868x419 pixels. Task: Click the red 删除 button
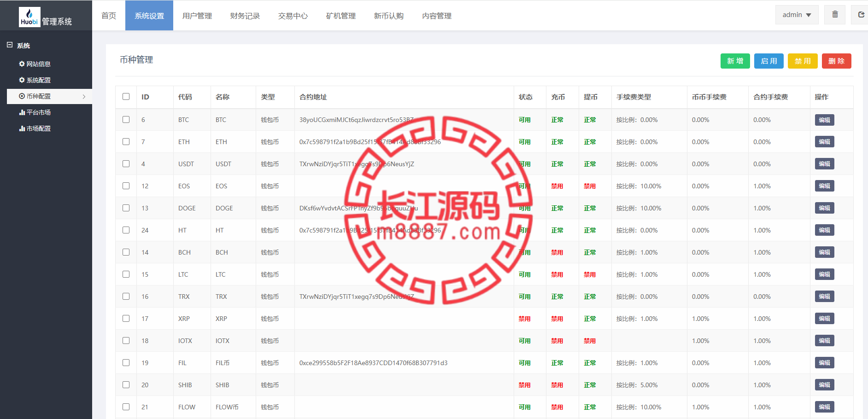click(x=837, y=61)
